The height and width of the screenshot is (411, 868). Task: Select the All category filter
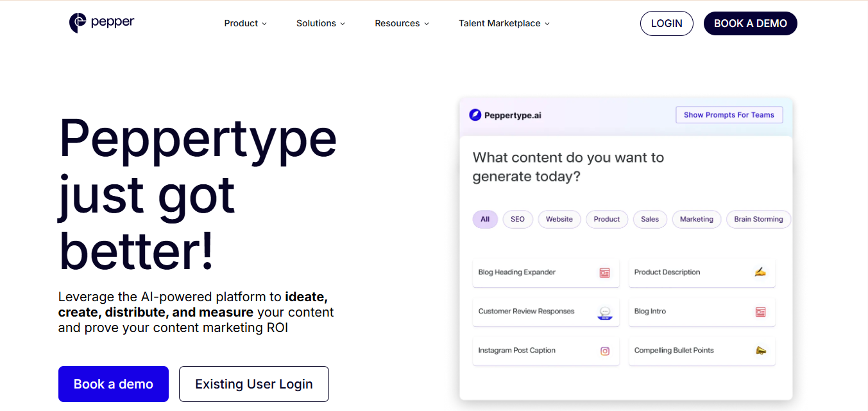tap(485, 219)
